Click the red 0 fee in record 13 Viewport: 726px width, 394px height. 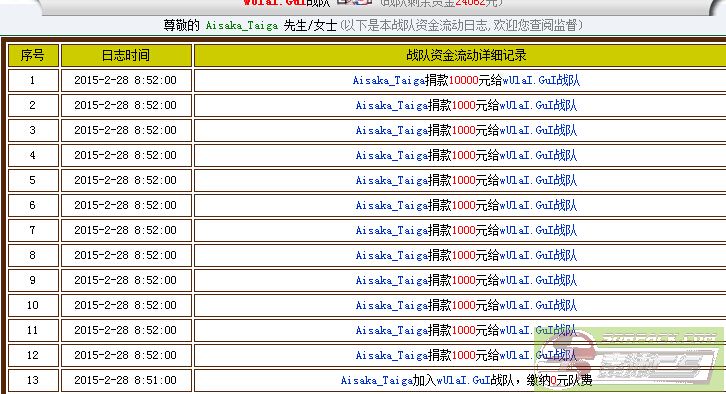(x=553, y=381)
